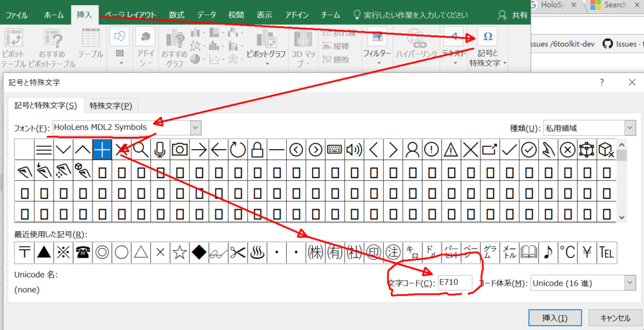
Task: Select the hamburger menu symbol
Action: pos(44,150)
